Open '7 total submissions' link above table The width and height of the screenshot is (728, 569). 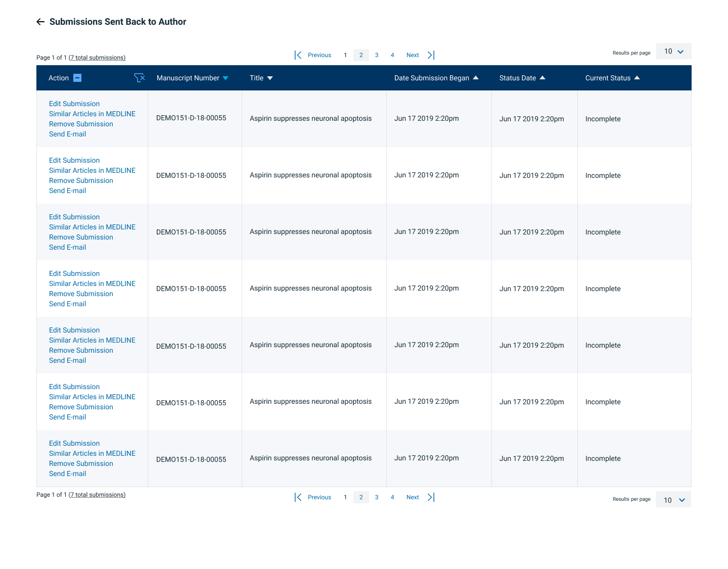tap(97, 58)
